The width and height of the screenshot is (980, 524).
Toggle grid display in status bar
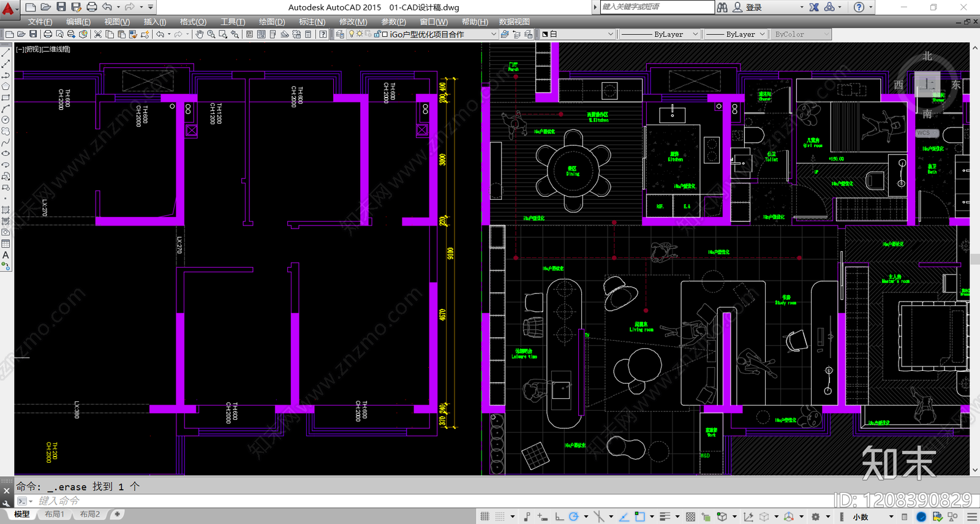485,517
